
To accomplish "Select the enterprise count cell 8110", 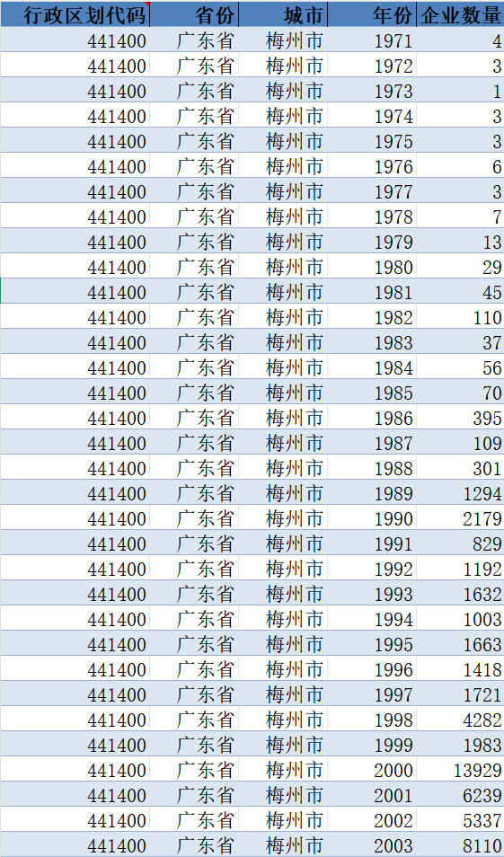I will pos(460,844).
